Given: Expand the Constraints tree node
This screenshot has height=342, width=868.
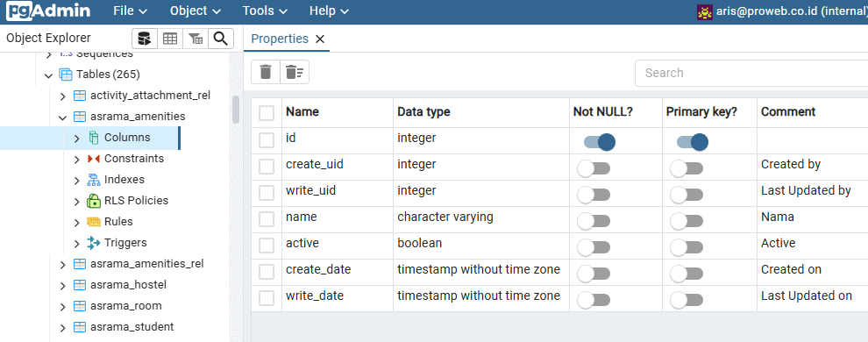Looking at the screenshot, I should pos(77,160).
